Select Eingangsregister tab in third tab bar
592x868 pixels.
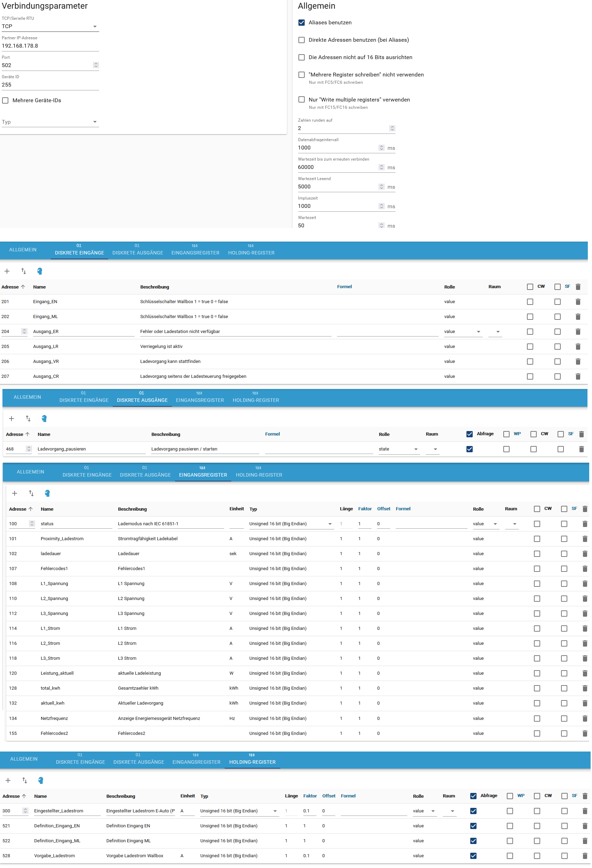[203, 472]
